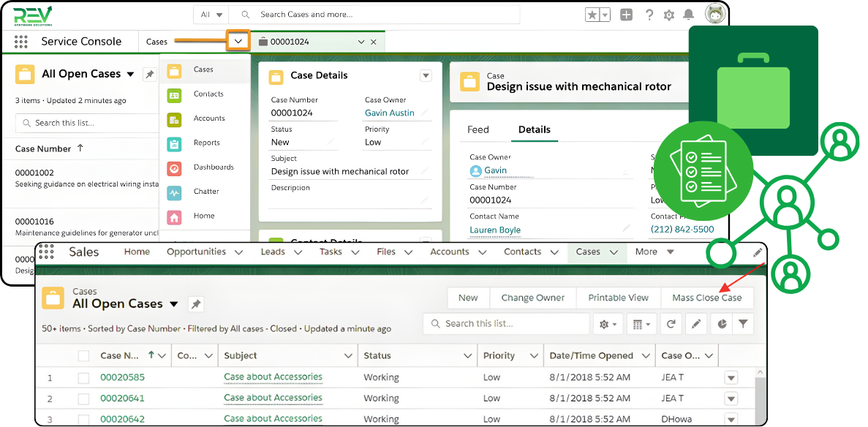Viewport: 868px width, 427px height.
Task: Open the Case Details panel dropdown arrow
Action: coord(426,75)
